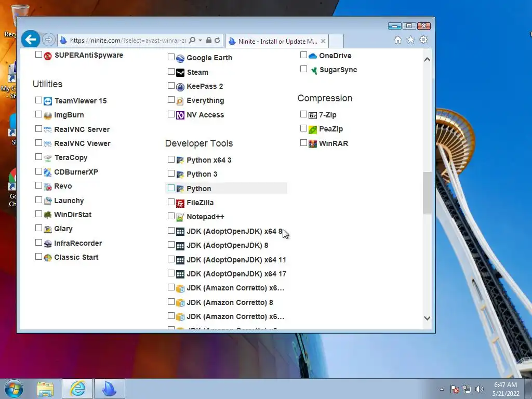532x399 pixels.
Task: Open Internet Explorer taskbar icon
Action: pos(77,389)
